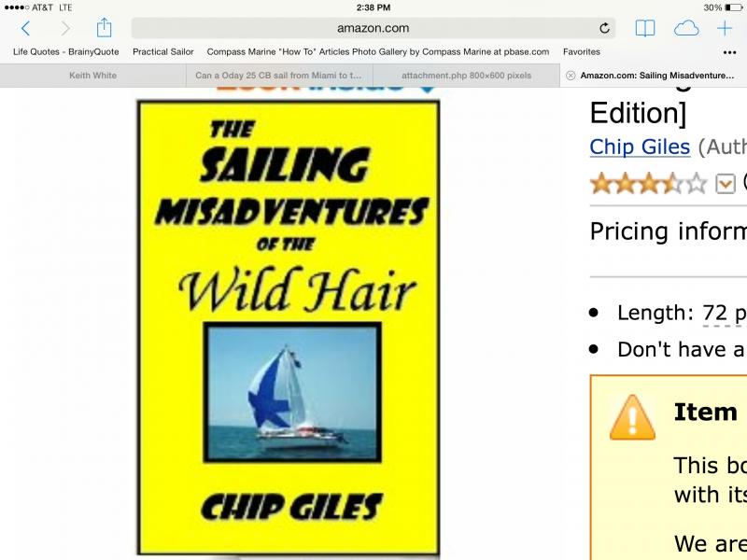Expand the star ratings dropdown arrow
Image resolution: width=747 pixels, height=560 pixels.
pyautogui.click(x=726, y=183)
